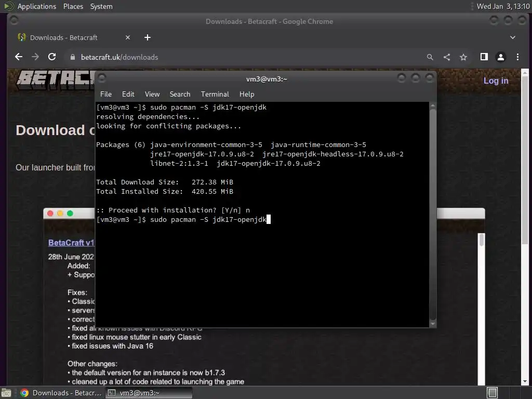Go back in Chrome history

[19, 57]
